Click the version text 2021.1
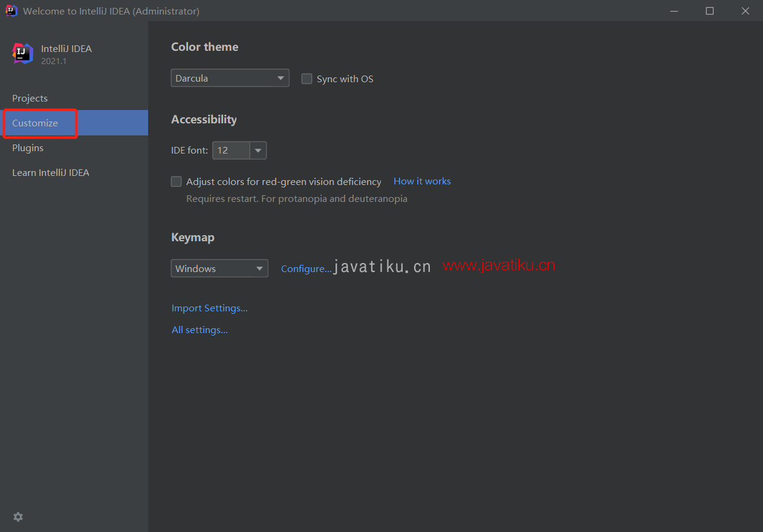This screenshot has height=532, width=763. tap(54, 61)
